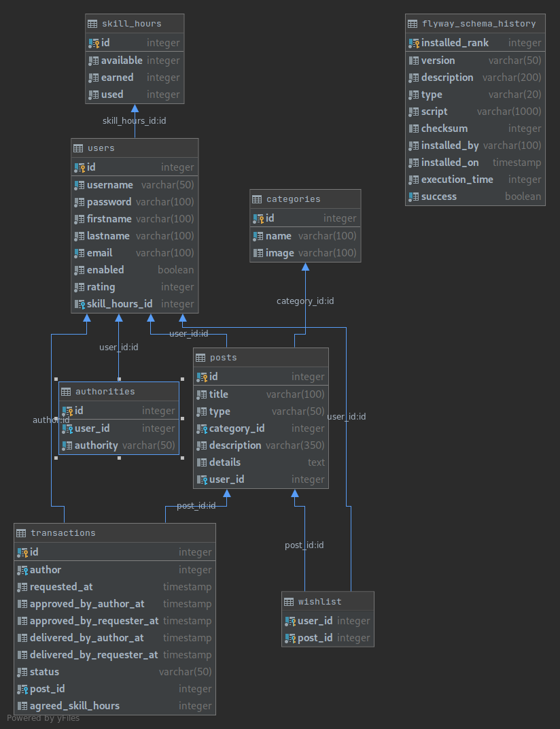Click the skill_hours_id:id relationship label
Image resolution: width=560 pixels, height=729 pixels.
click(135, 120)
